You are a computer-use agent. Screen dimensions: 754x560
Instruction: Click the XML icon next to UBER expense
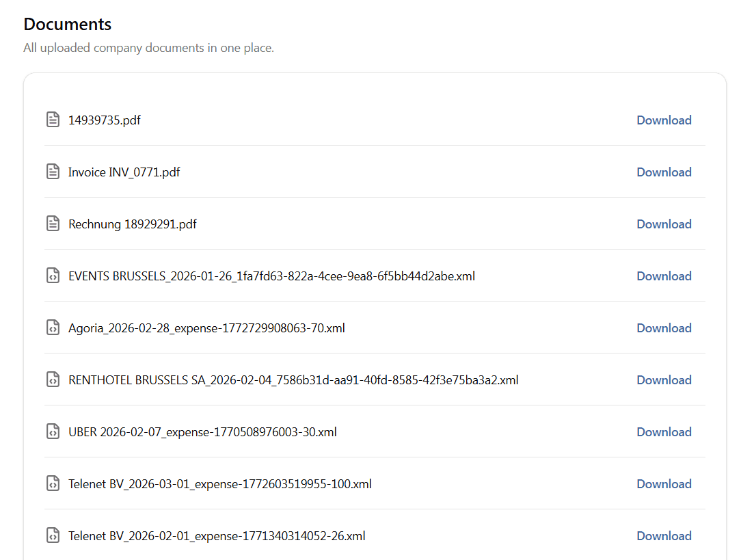pyautogui.click(x=53, y=431)
